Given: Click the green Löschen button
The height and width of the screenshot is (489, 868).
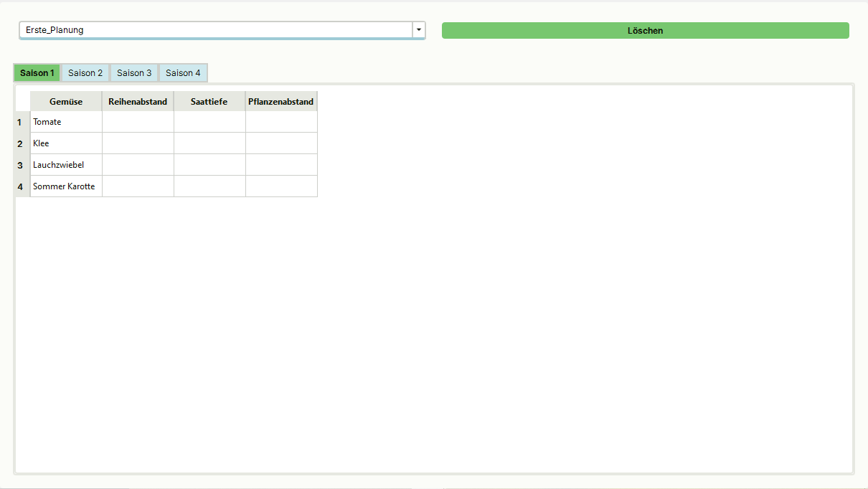Looking at the screenshot, I should click(x=645, y=30).
